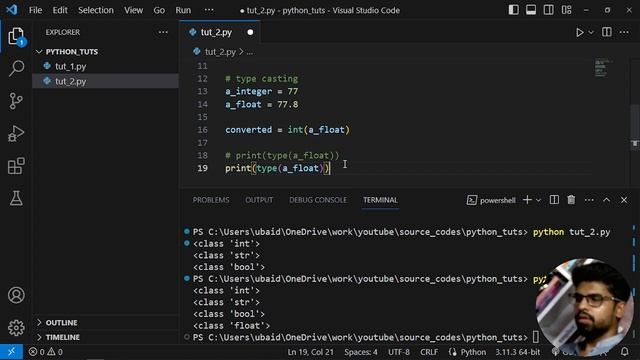Expand the TIMELINE section

click(62, 337)
